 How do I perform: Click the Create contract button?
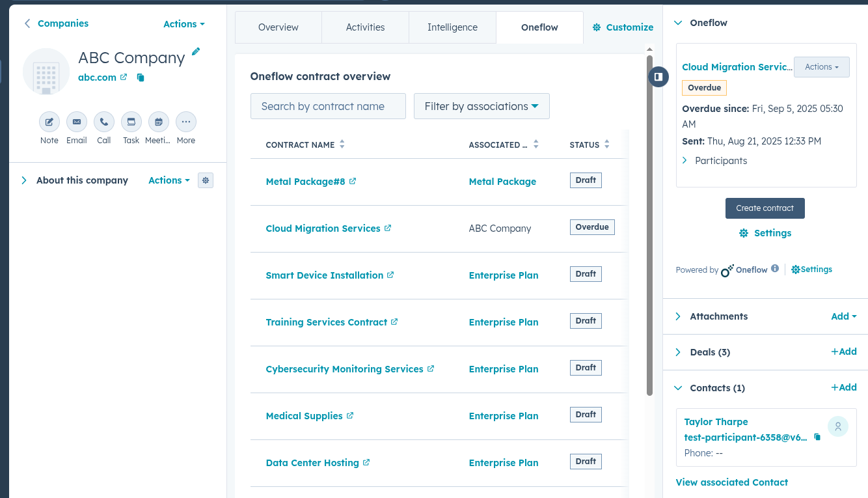[765, 208]
